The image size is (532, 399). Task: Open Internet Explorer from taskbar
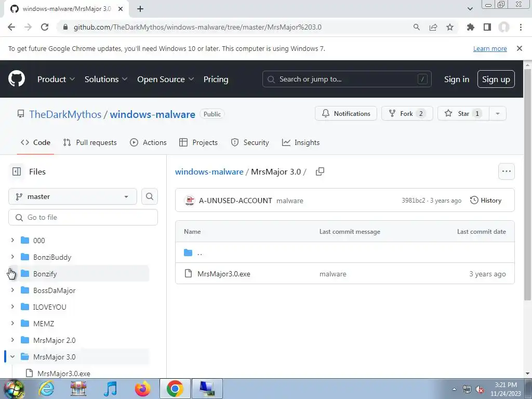pos(46,389)
